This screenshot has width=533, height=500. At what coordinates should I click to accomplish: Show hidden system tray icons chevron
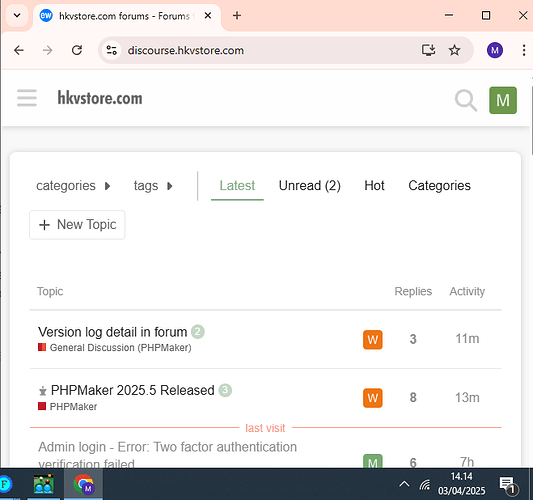coord(404,484)
